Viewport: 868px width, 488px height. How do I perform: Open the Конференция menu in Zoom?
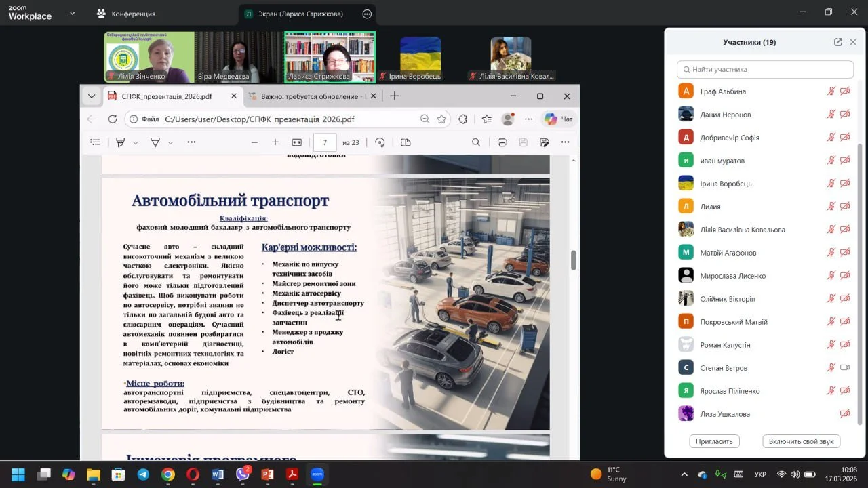126,14
